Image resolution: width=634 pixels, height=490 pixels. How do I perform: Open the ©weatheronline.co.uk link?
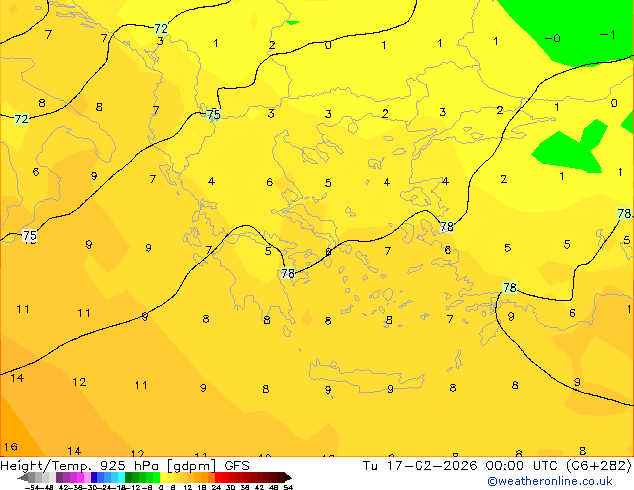[549, 481]
